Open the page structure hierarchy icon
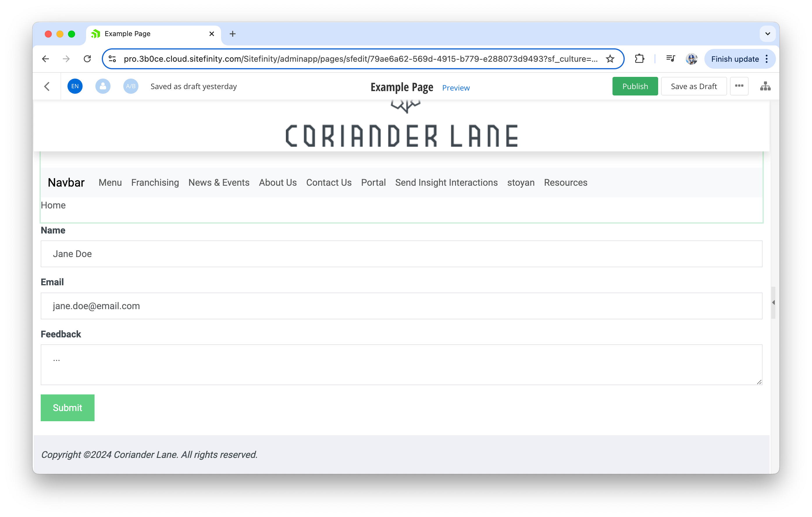This screenshot has width=812, height=517. point(765,86)
